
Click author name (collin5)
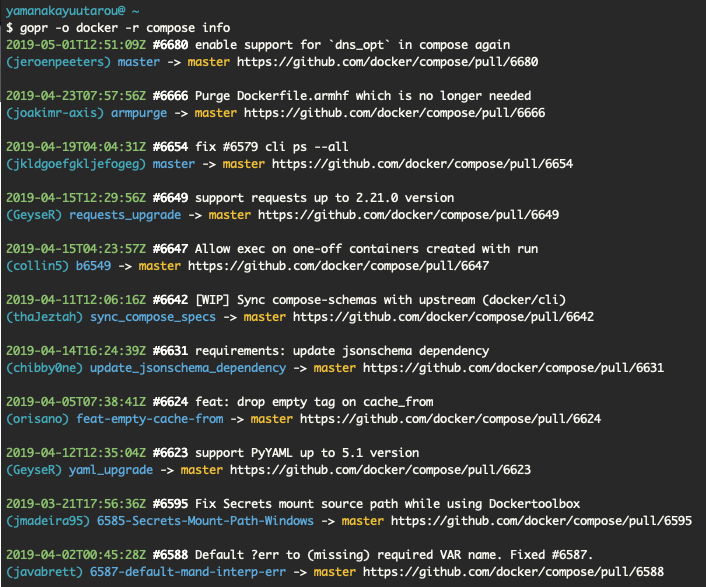pos(37,266)
